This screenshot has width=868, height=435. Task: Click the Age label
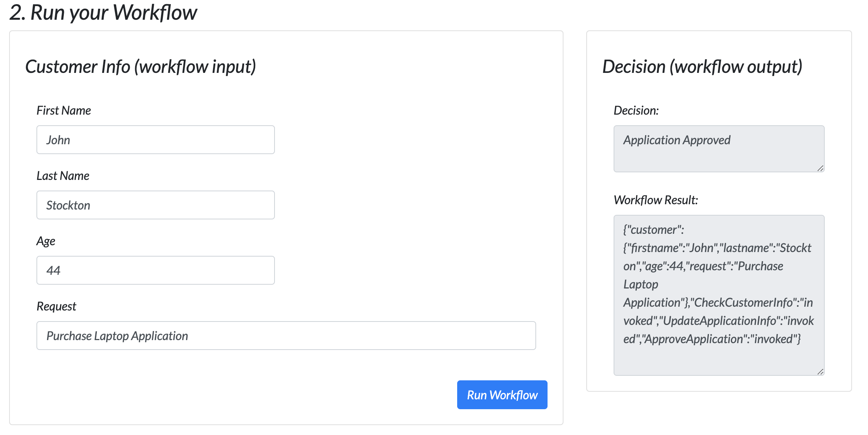tap(46, 241)
